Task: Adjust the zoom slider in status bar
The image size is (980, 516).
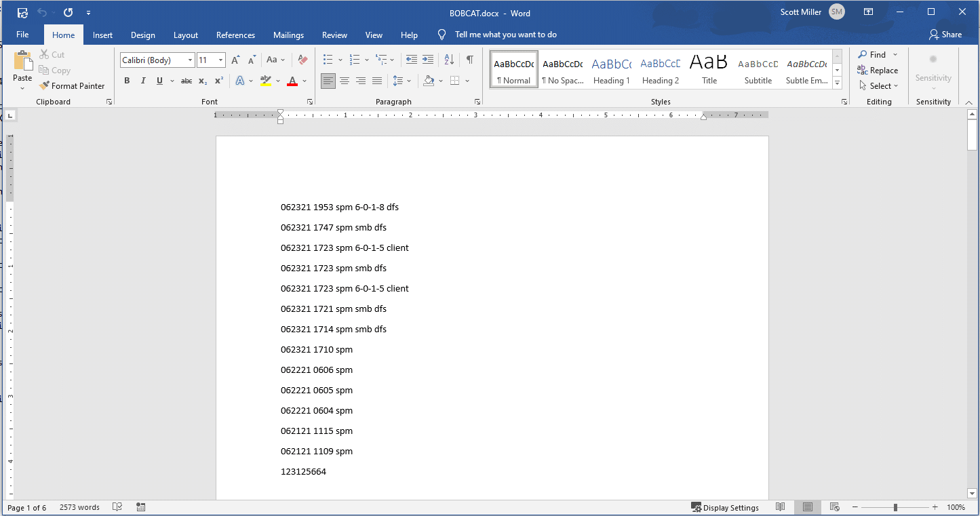Action: [895, 507]
